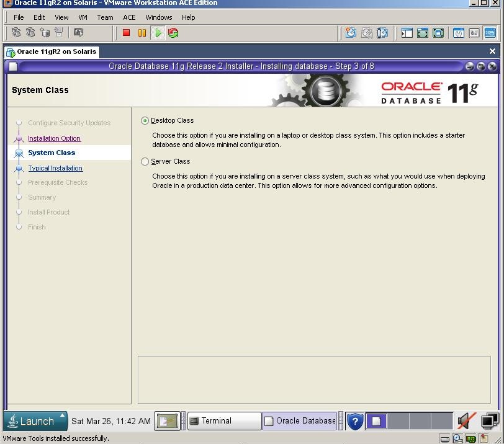Resume the VM with the green play icon
The height and width of the screenshot is (444, 504).
(158, 32)
